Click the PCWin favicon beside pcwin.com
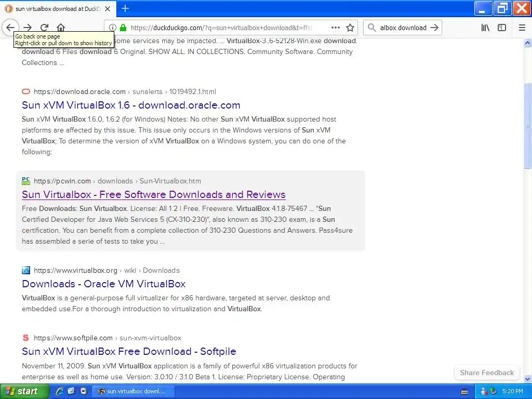 coord(26,181)
